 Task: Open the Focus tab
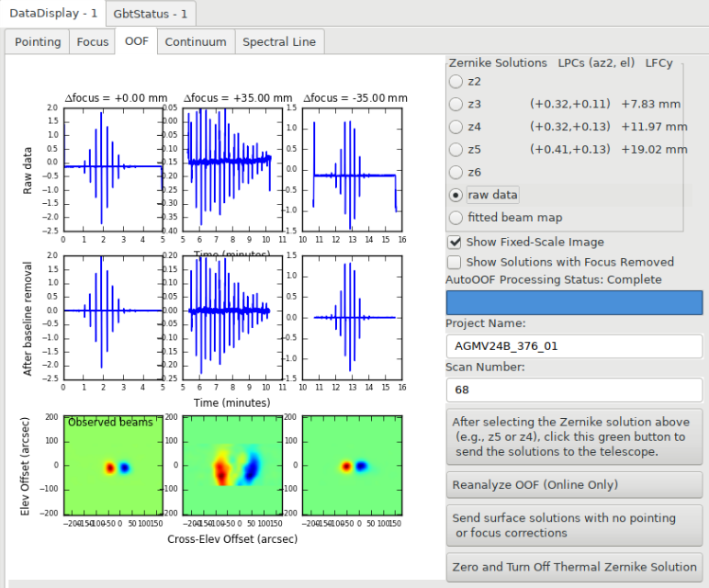[x=92, y=42]
